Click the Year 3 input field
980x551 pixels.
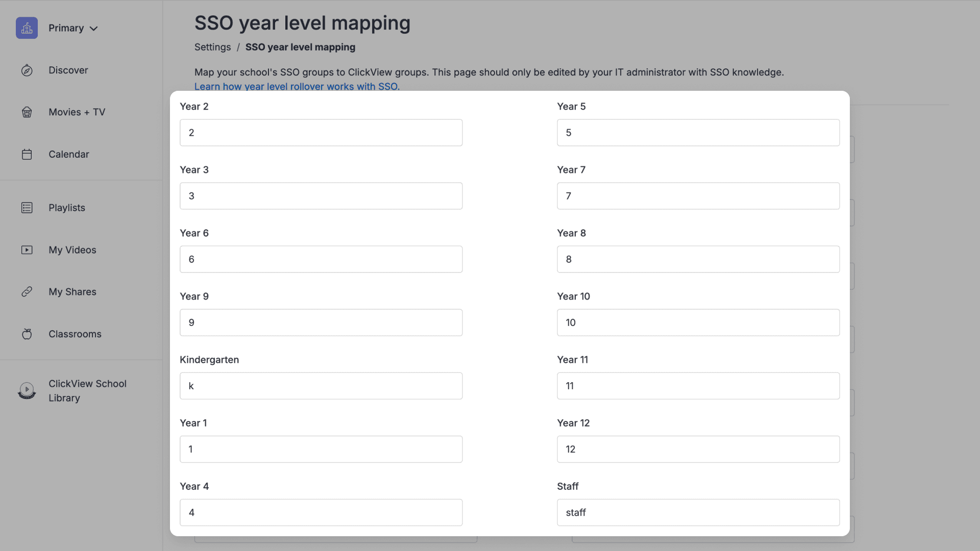(x=321, y=196)
